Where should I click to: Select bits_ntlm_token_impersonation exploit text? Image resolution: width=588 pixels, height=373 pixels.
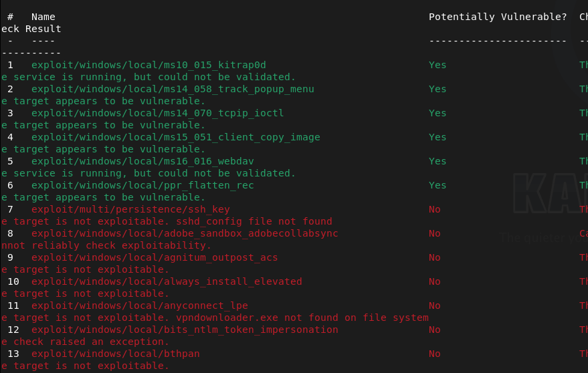click(x=184, y=330)
